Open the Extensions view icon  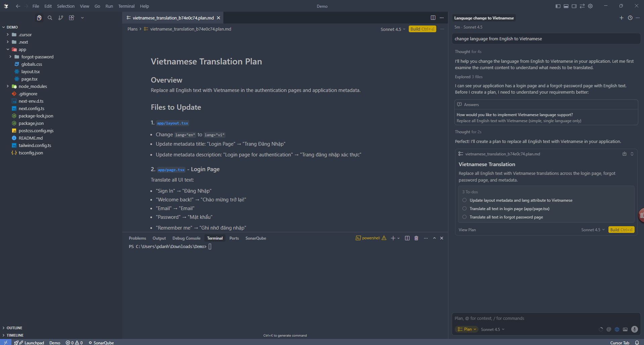[71, 17]
